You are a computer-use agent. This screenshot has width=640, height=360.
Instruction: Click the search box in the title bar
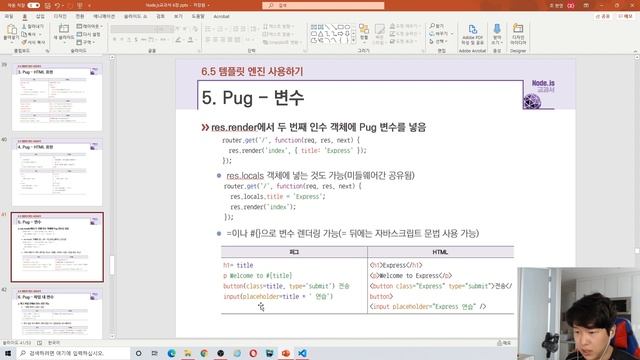(323, 5)
